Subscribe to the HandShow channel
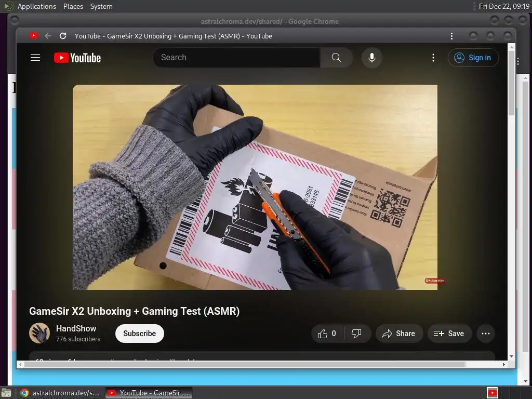This screenshot has width=532, height=399. [x=139, y=334]
